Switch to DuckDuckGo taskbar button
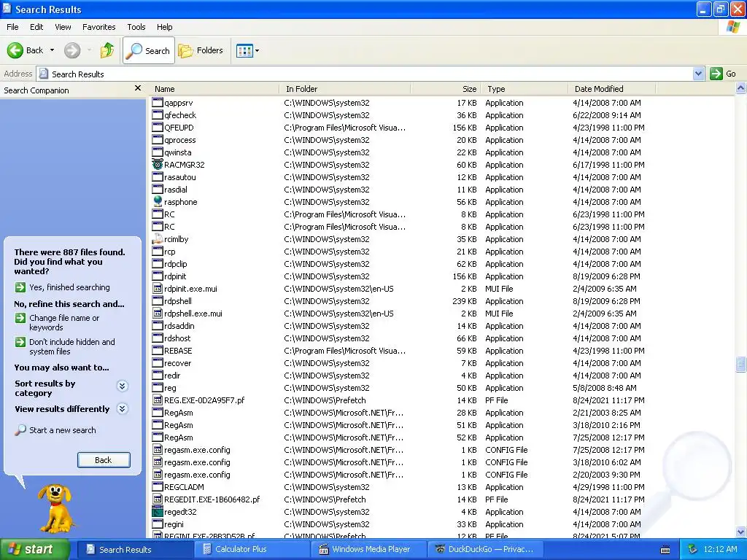The width and height of the screenshot is (747, 560). click(484, 550)
